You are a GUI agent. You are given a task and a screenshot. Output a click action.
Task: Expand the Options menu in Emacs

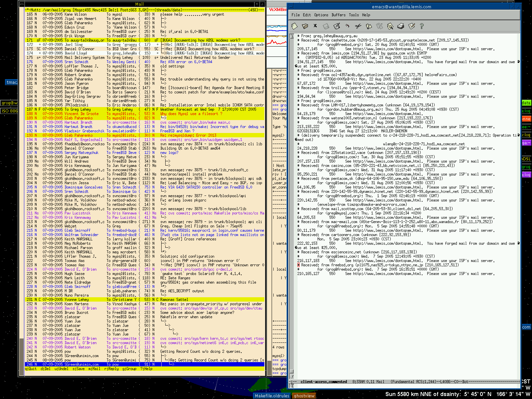pos(321,15)
